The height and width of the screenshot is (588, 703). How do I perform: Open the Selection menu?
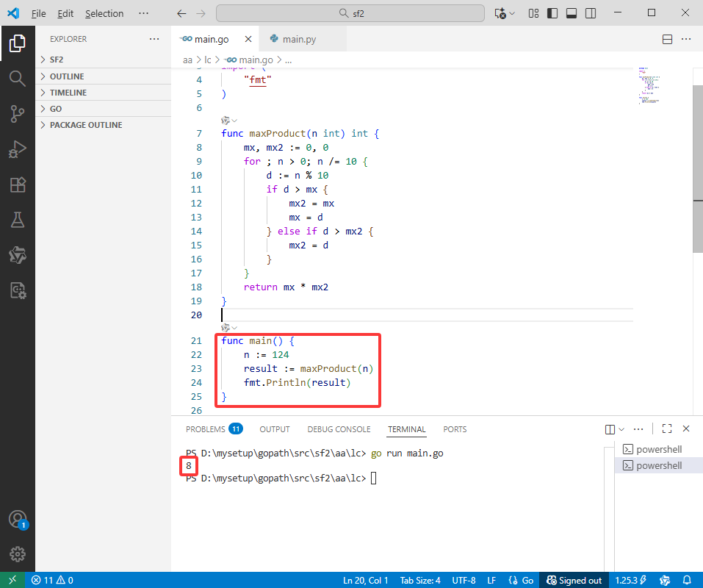[104, 13]
